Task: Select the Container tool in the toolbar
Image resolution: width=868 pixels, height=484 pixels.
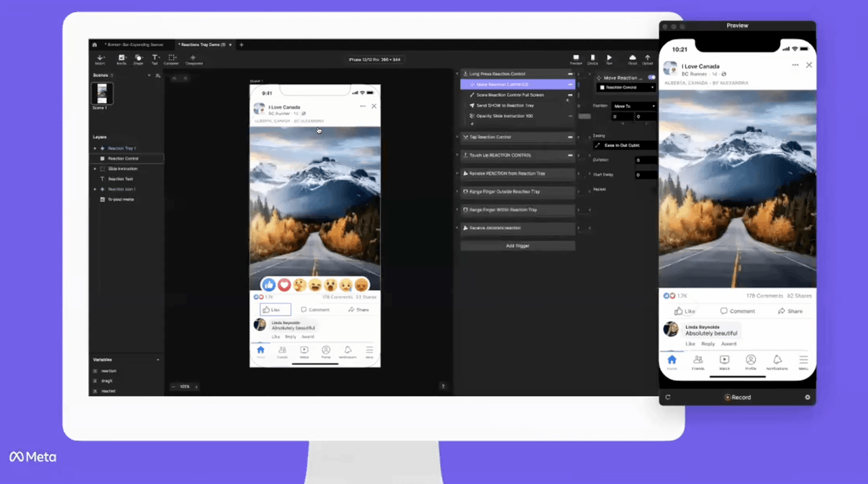Action: point(171,60)
